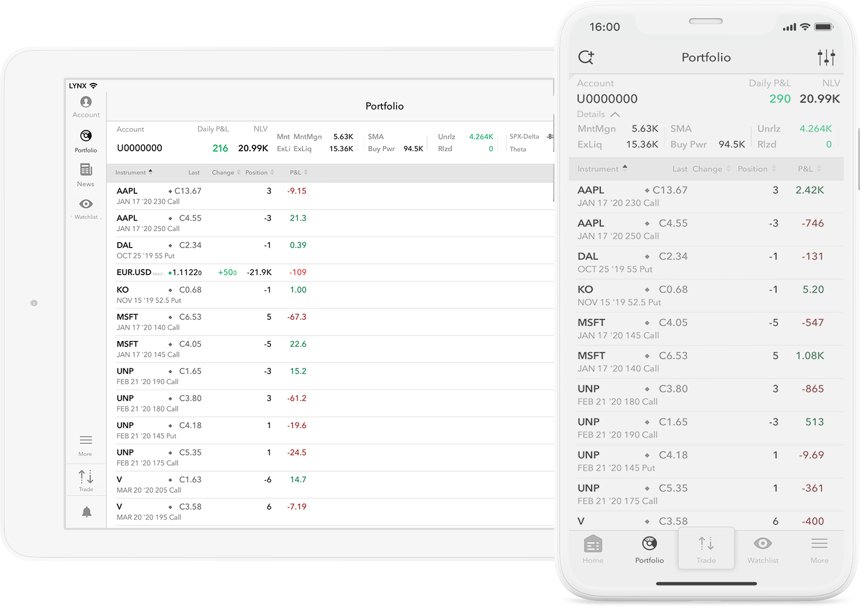
Task: Sort by P&L column on phone
Action: point(809,169)
